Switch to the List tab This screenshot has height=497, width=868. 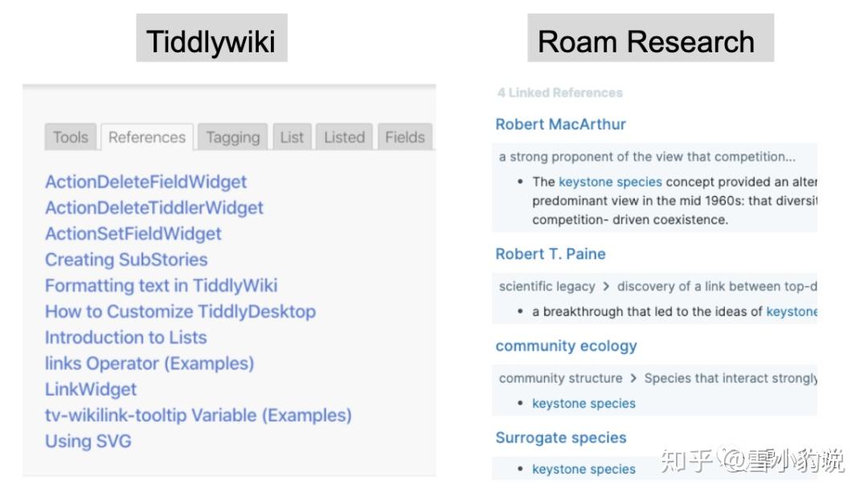292,138
